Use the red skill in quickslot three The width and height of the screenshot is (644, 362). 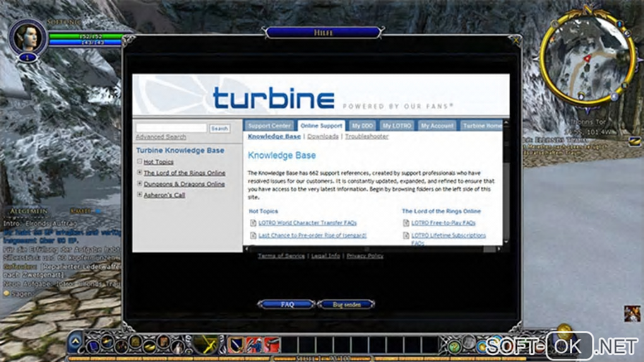click(x=271, y=345)
